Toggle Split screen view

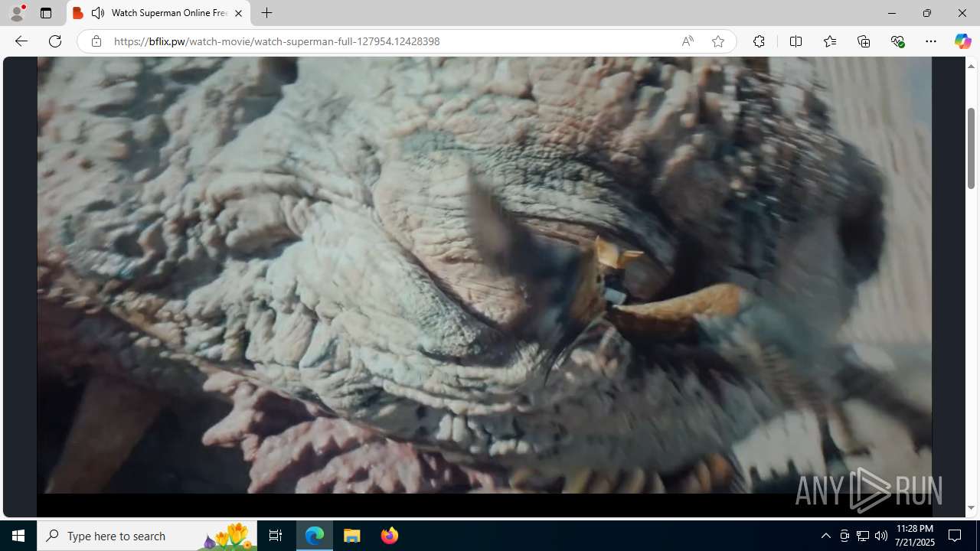795,41
